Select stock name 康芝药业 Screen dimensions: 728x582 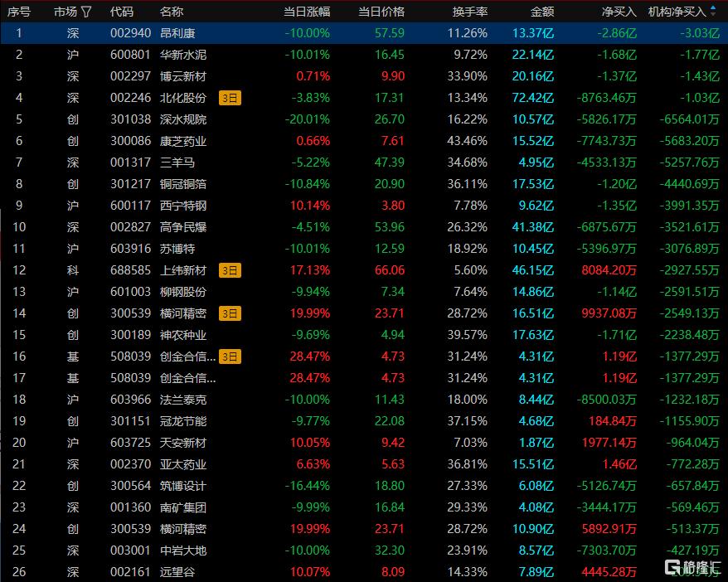(183, 141)
